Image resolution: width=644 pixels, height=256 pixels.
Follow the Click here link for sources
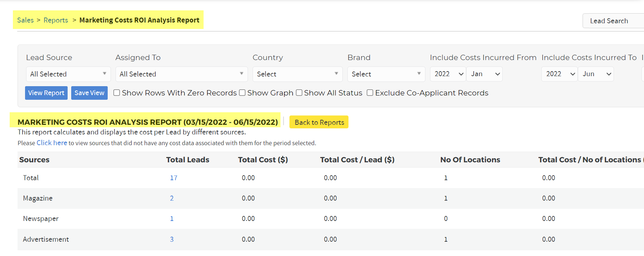pos(52,143)
